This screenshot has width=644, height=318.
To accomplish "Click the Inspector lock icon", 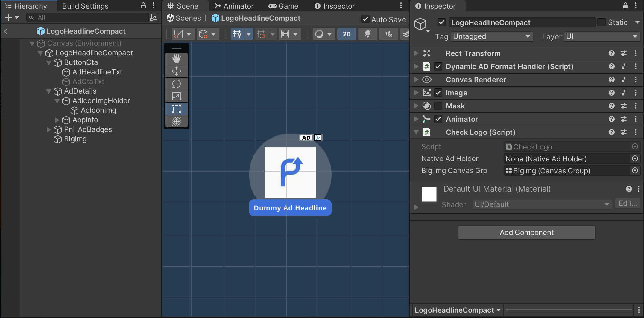I will point(625,5).
